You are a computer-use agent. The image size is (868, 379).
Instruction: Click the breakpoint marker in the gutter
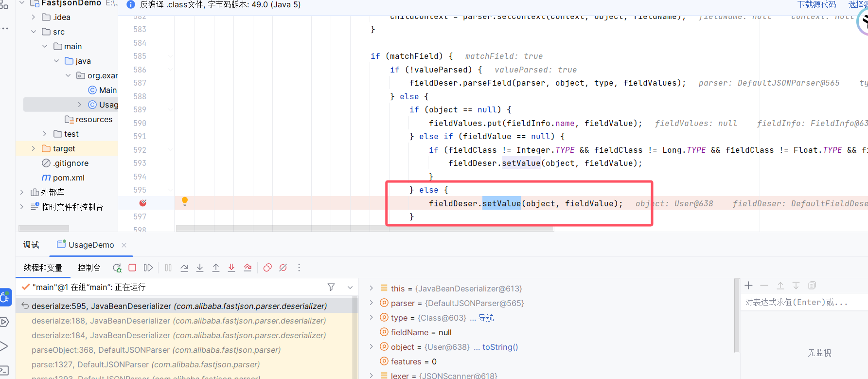143,203
